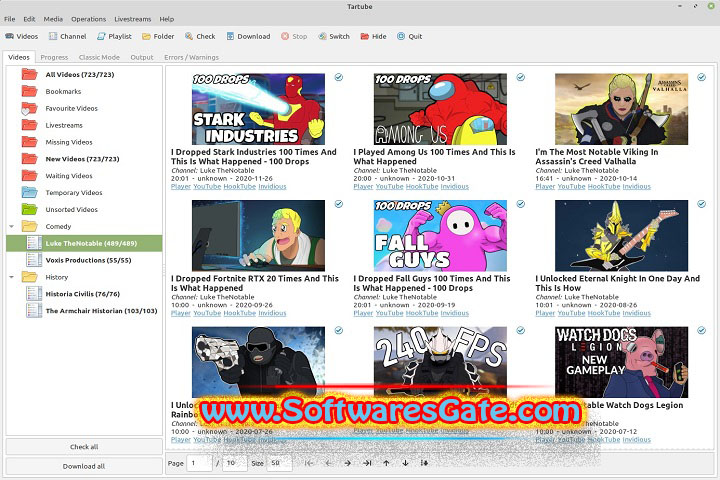Click the Quit toolbar button
The image size is (720, 480).
(x=410, y=36)
